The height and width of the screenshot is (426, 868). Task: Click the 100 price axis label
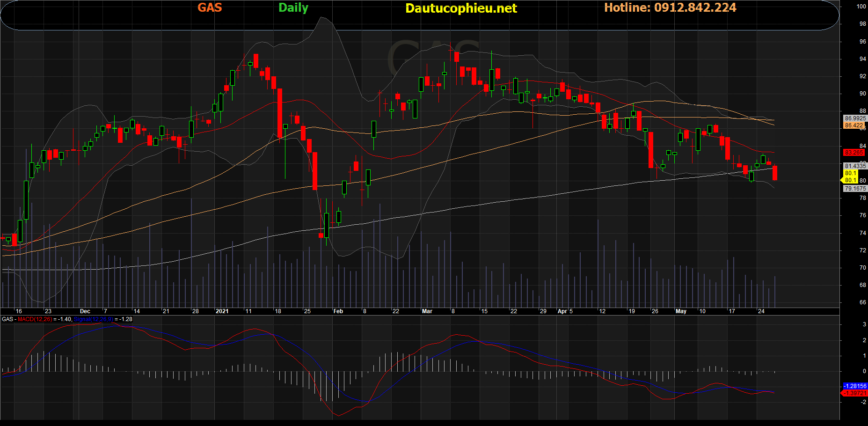coord(861,7)
